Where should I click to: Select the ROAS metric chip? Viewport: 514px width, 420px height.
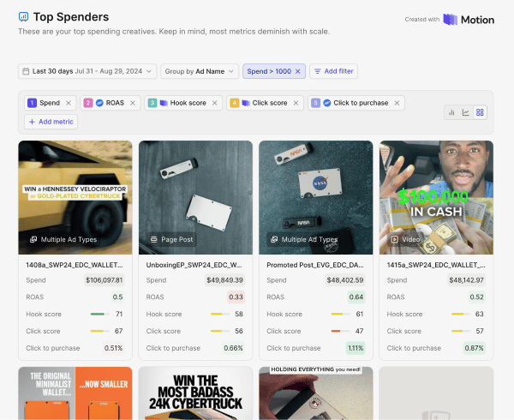point(111,103)
